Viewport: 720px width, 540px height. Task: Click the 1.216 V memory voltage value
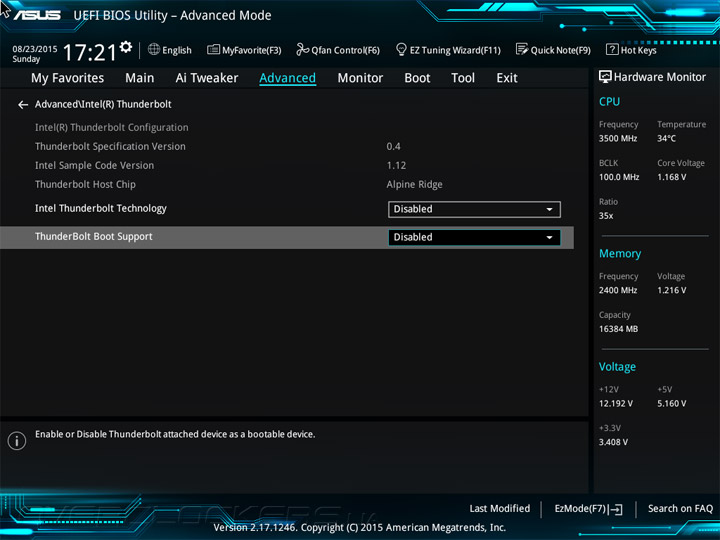pos(671,290)
